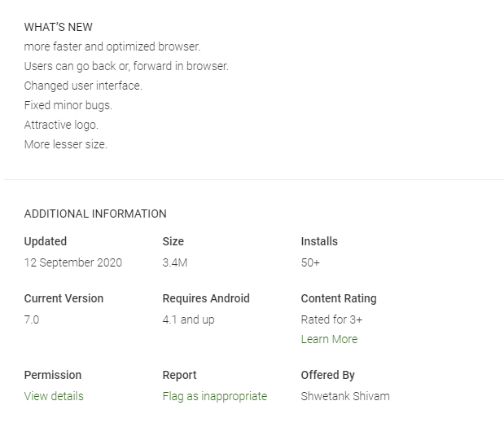Select the ADDITIONAL INFORMATION heading
Image resolution: width=504 pixels, height=423 pixels.
[x=95, y=214]
